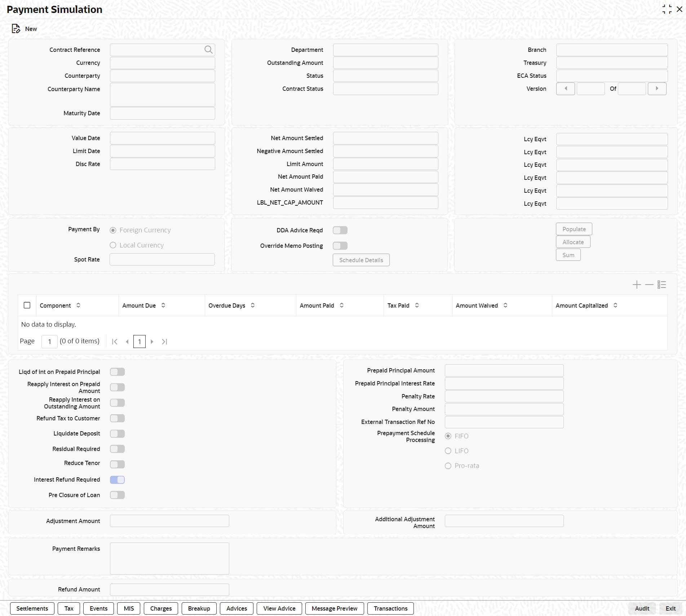The image size is (686, 616).
Task: Click the Payment Remarks text area
Action: (x=169, y=558)
